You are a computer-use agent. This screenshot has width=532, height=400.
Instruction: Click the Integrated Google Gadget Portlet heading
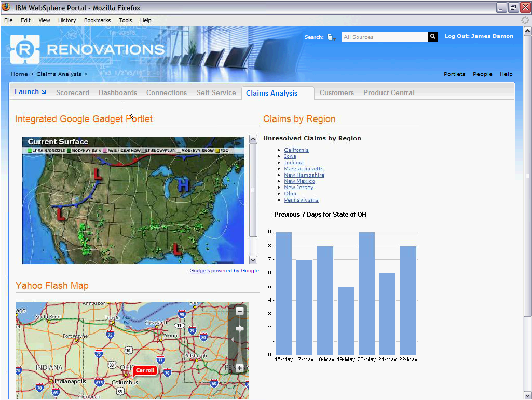coord(84,119)
